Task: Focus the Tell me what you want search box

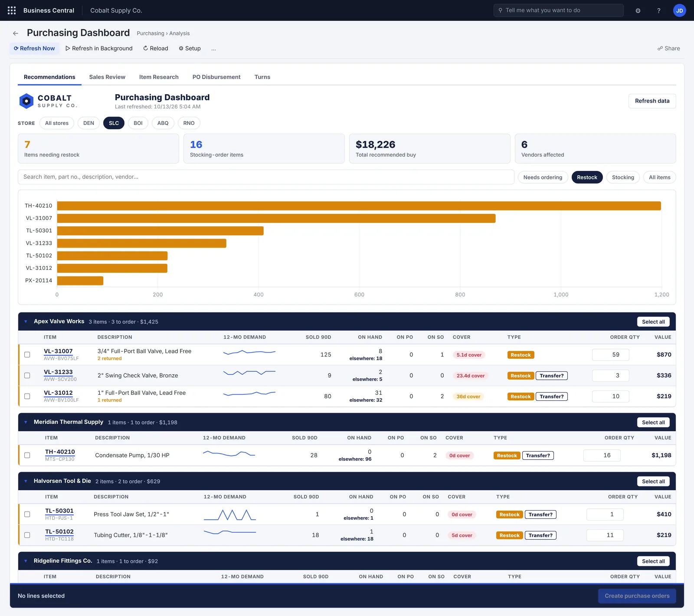Action: (x=558, y=10)
